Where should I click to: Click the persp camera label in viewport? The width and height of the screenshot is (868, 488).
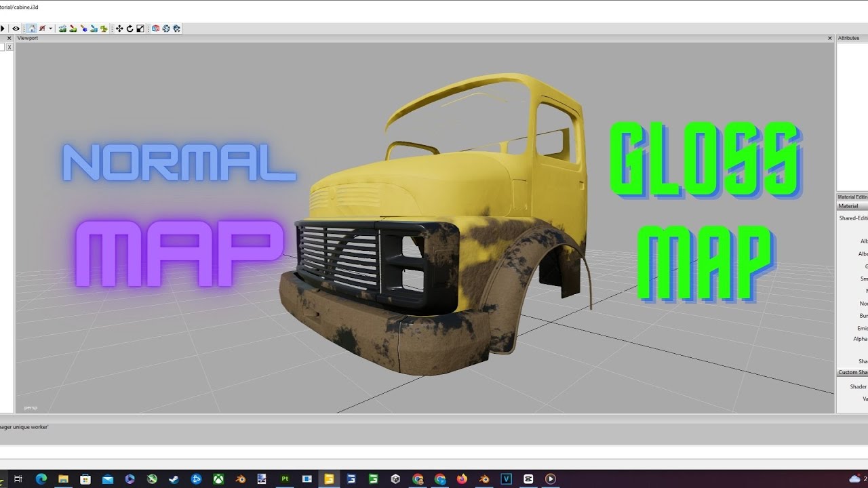coord(31,407)
